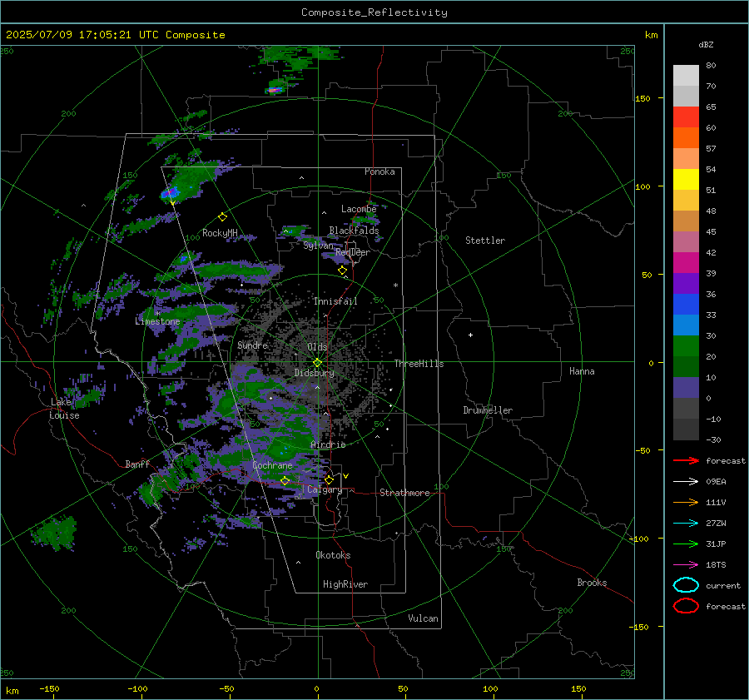The height and width of the screenshot is (700, 749).
Task: Click the Cochrane label
Action: pyautogui.click(x=272, y=465)
